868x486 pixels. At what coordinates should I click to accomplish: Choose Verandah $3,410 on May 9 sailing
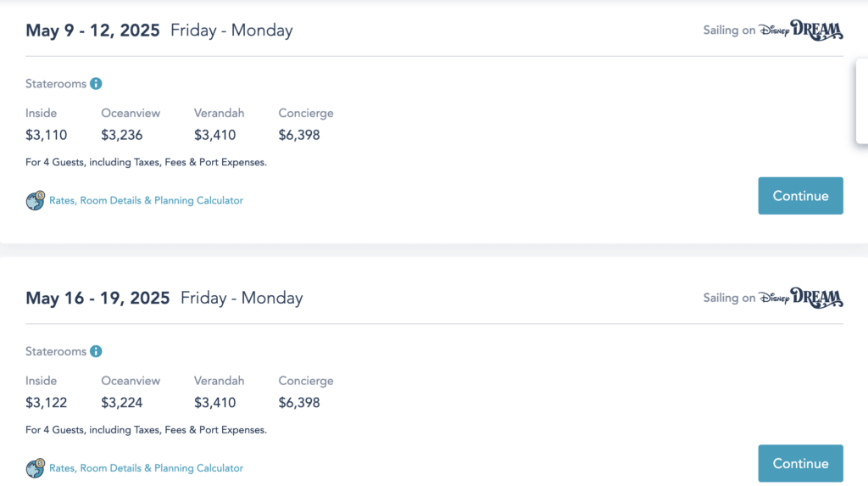[x=214, y=135]
